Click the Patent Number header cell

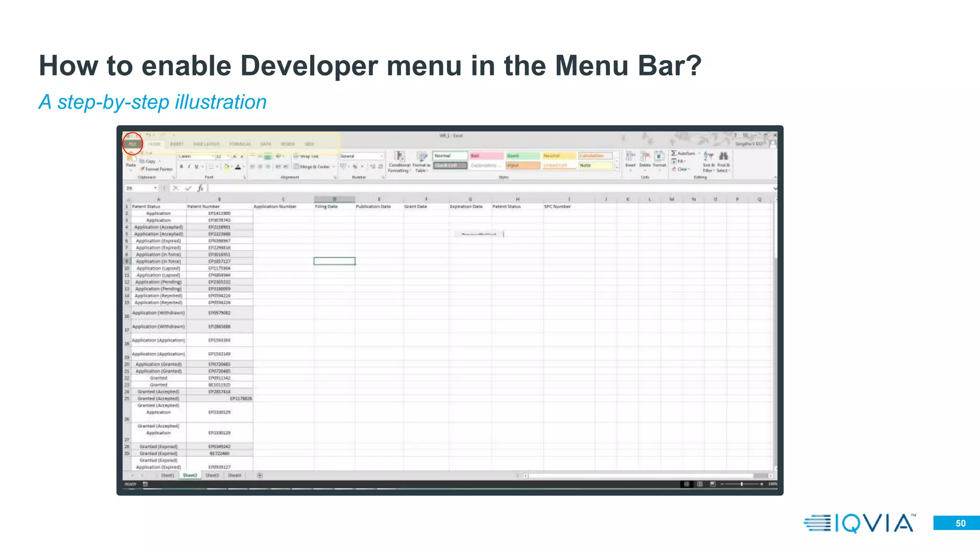tap(220, 207)
